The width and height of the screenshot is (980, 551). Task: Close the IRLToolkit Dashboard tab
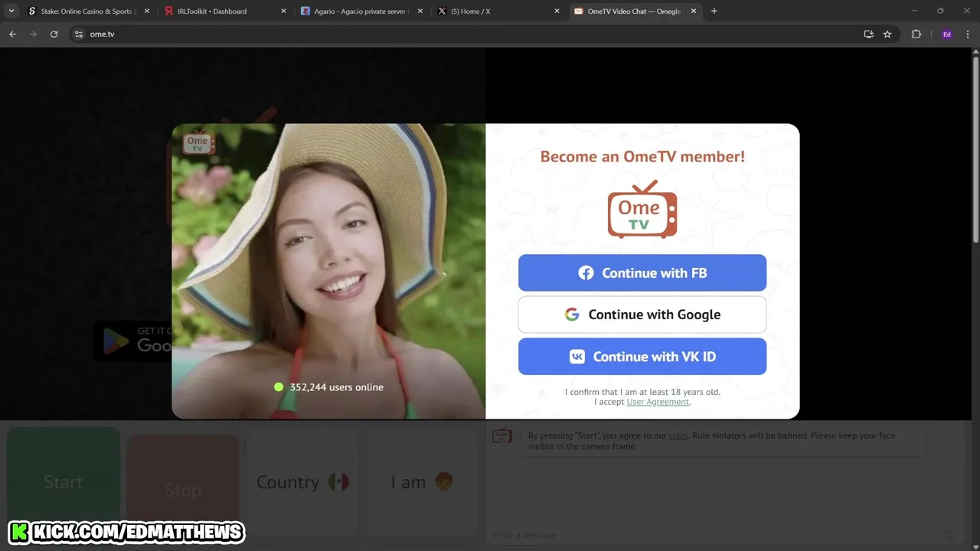pos(283,11)
